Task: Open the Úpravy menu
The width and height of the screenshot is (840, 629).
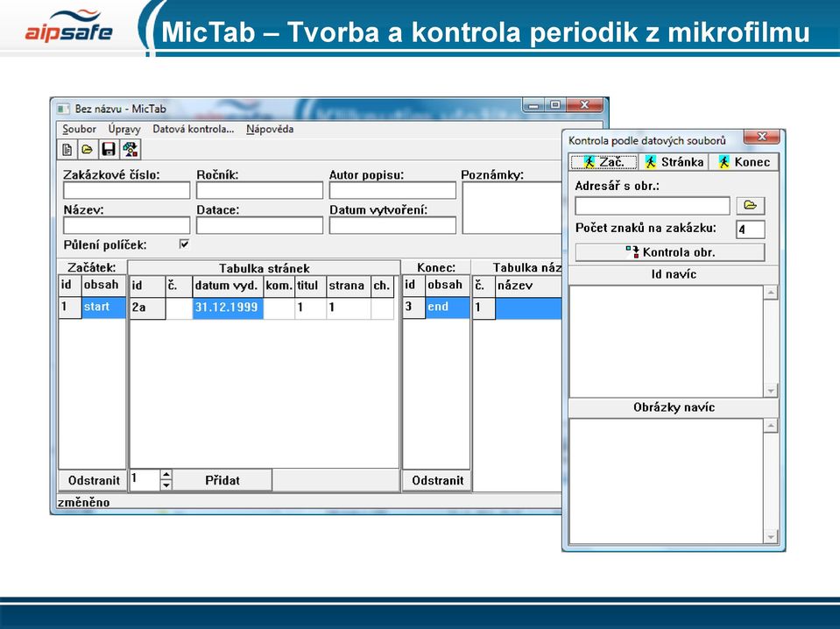Action: (x=124, y=129)
